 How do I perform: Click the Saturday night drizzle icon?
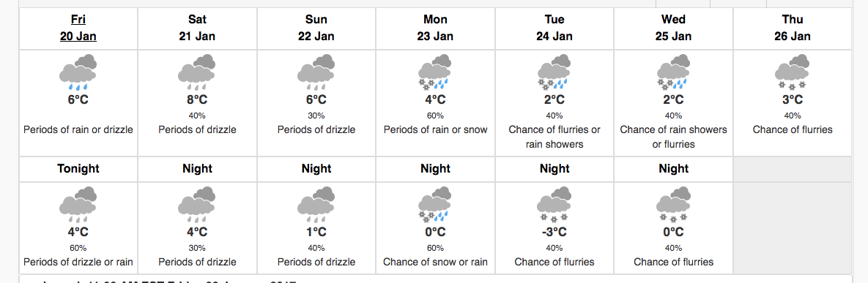pyautogui.click(x=197, y=205)
